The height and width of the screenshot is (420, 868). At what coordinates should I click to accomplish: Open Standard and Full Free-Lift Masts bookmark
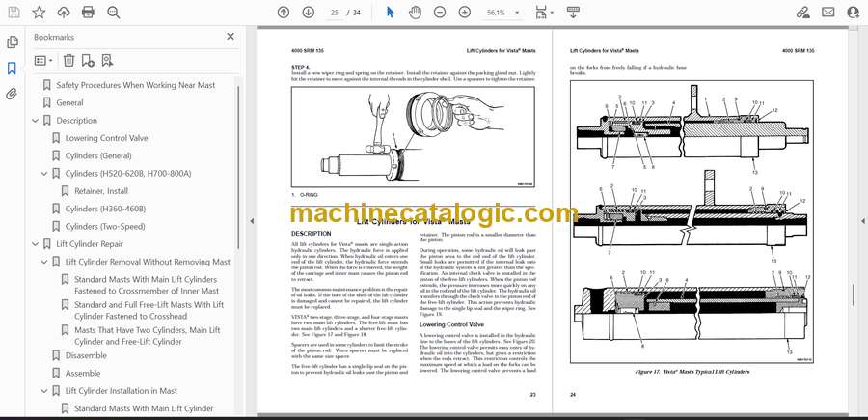point(149,310)
